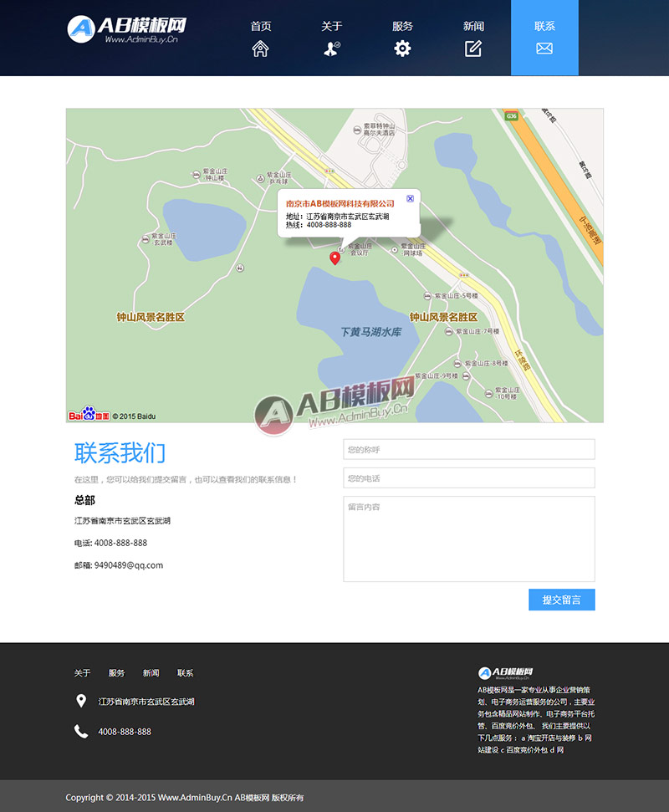Click company name title in map popup
Viewport: 669px width, 812px height.
coord(340,203)
